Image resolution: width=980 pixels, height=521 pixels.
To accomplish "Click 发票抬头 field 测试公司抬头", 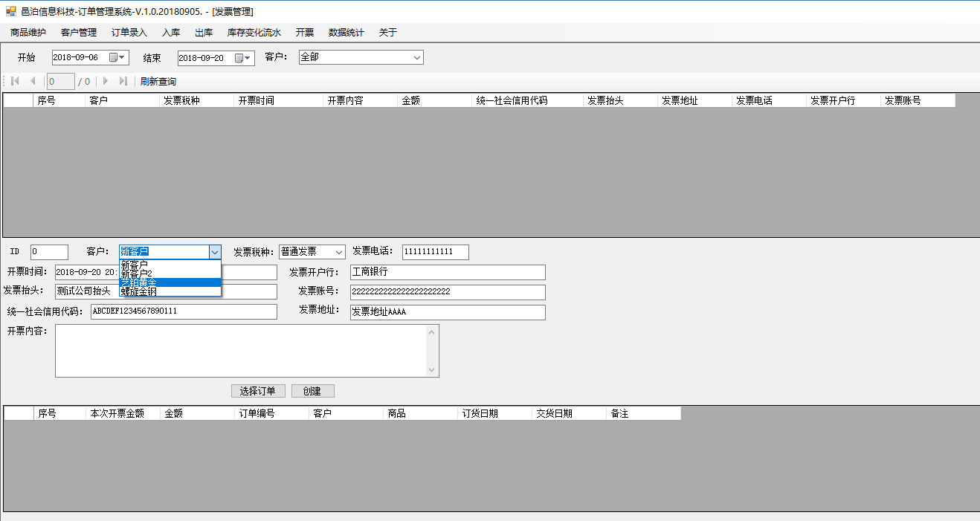I will tap(166, 291).
